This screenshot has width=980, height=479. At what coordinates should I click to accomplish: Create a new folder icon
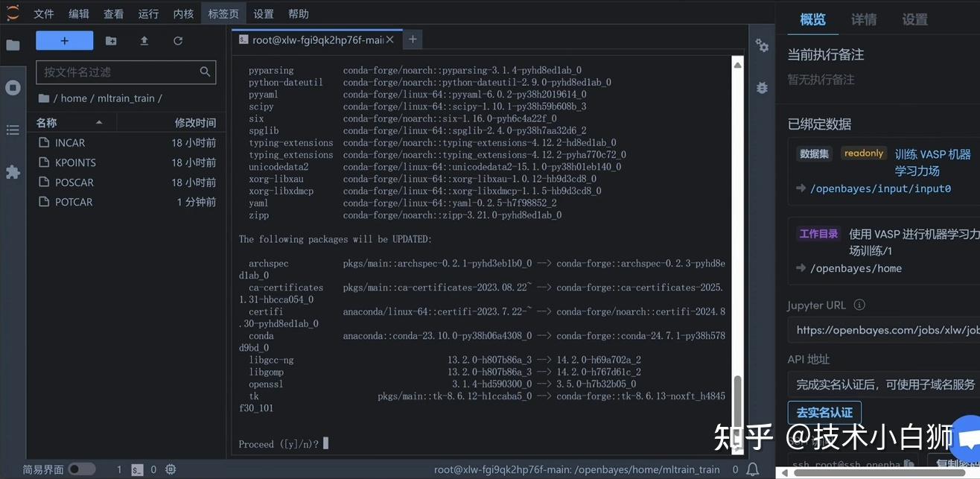tap(111, 41)
